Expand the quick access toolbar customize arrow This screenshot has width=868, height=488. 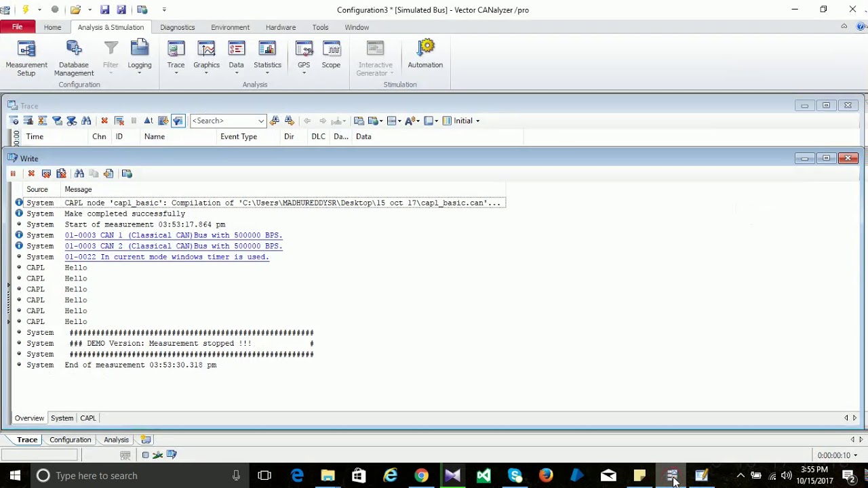pyautogui.click(x=163, y=9)
